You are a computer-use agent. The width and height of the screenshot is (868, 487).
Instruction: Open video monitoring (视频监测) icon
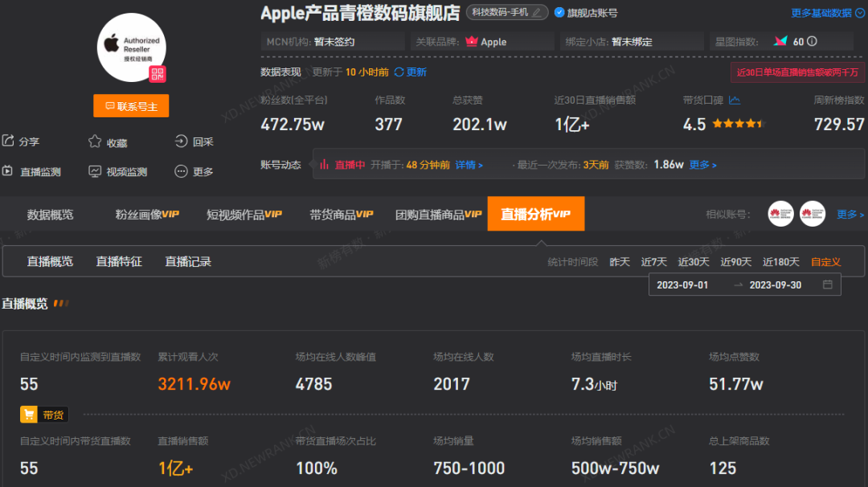click(95, 171)
